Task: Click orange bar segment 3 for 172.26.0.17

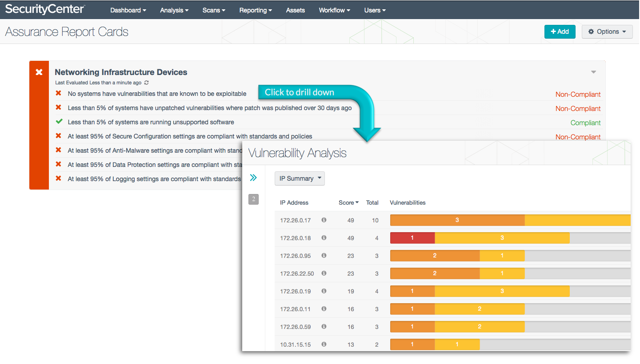Action: point(457,220)
